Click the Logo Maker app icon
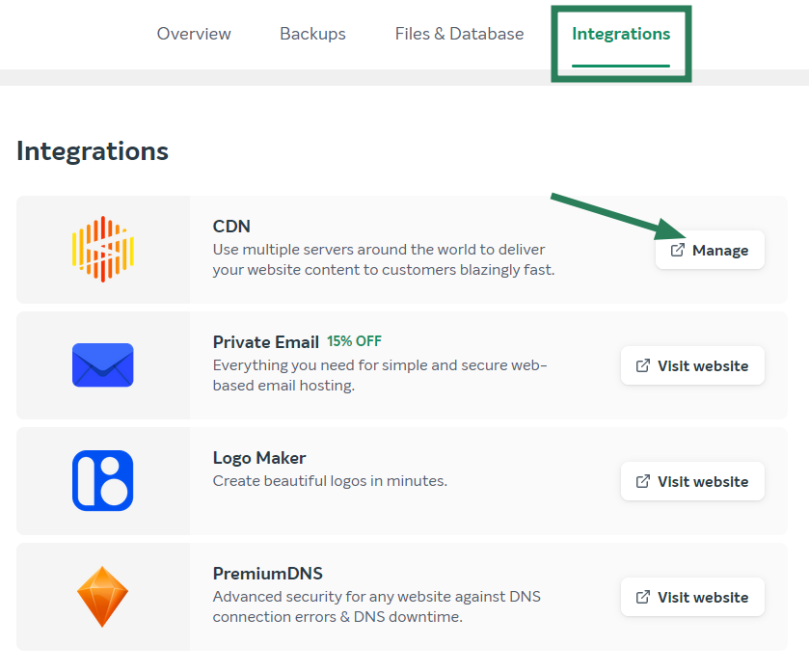 [102, 481]
